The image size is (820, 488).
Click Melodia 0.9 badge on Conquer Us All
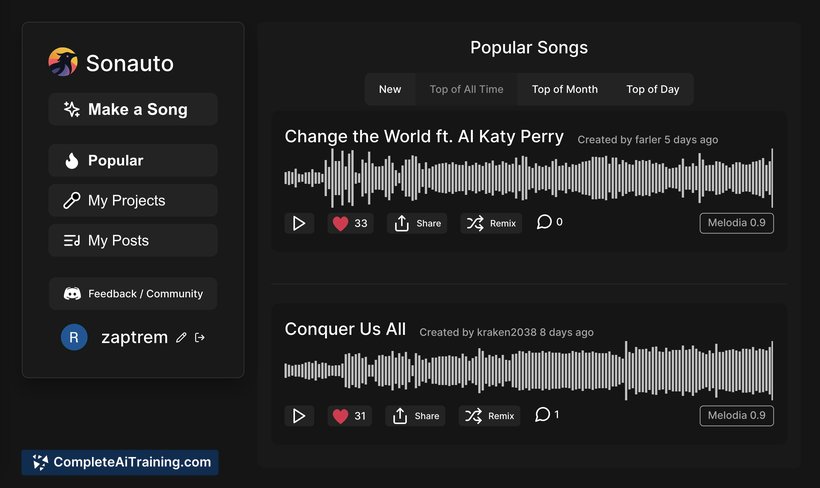(x=736, y=416)
